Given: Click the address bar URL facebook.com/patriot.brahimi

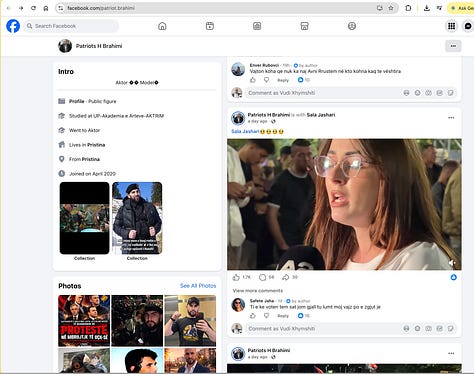Looking at the screenshot, I should (101, 8).
